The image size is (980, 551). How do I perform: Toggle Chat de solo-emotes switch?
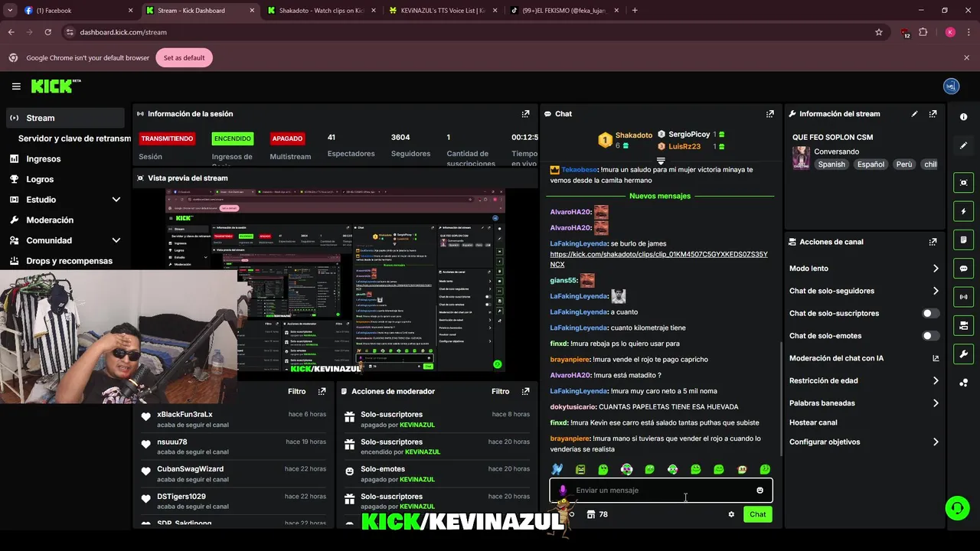point(930,336)
